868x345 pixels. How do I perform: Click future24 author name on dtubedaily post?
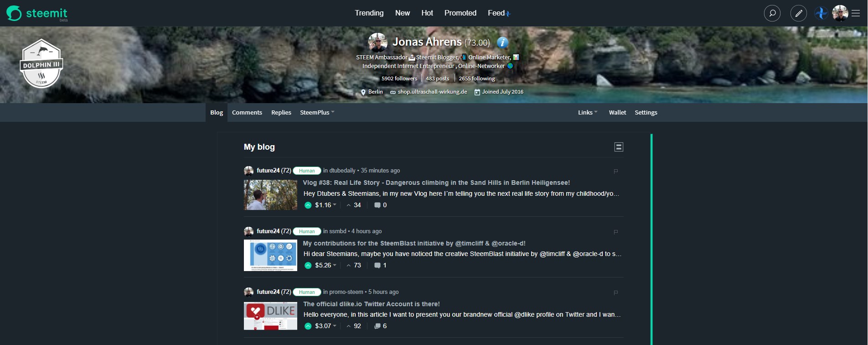[268, 171]
